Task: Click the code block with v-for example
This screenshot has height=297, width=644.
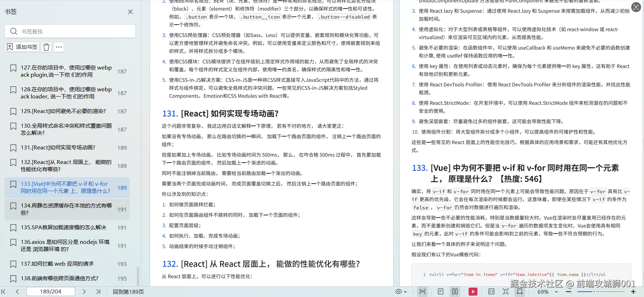Action: [x=521, y=275]
